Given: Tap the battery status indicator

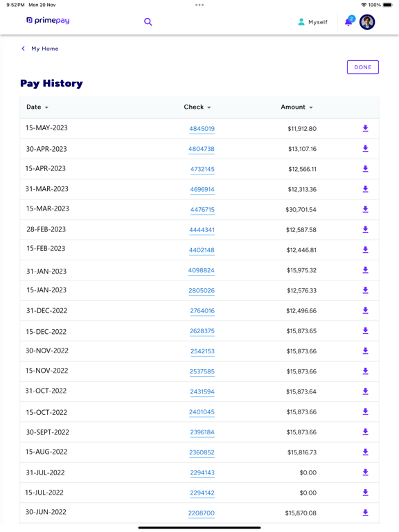Looking at the screenshot, I should [x=388, y=5].
